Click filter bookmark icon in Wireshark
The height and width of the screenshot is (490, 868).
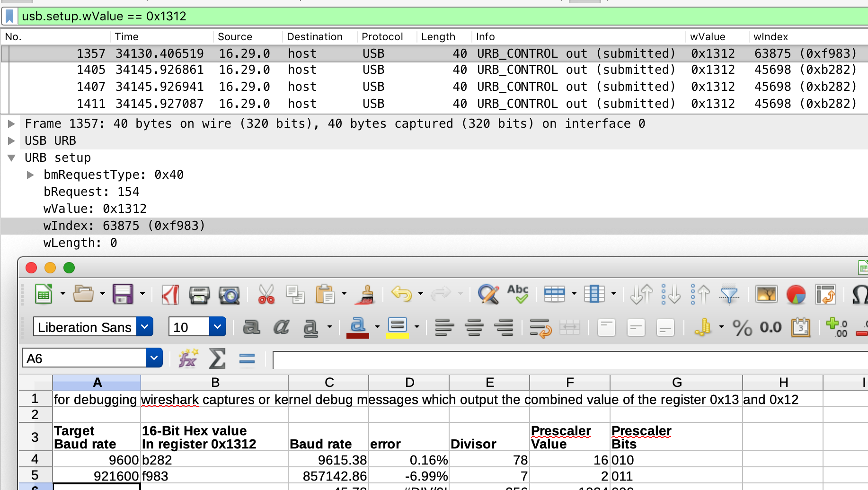(9, 17)
